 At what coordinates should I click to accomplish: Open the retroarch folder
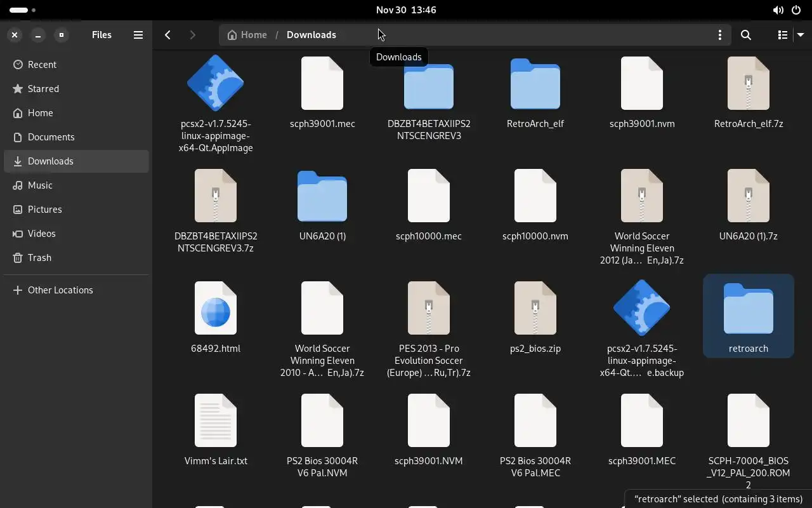click(749, 309)
